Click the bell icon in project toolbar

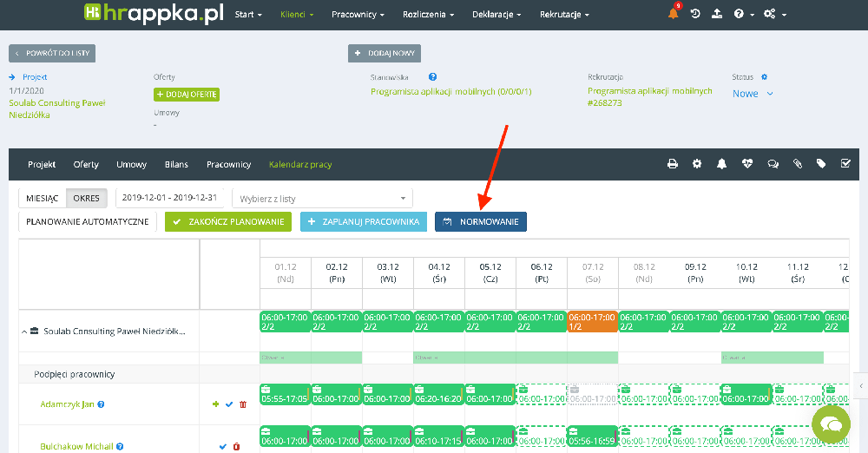point(721,164)
